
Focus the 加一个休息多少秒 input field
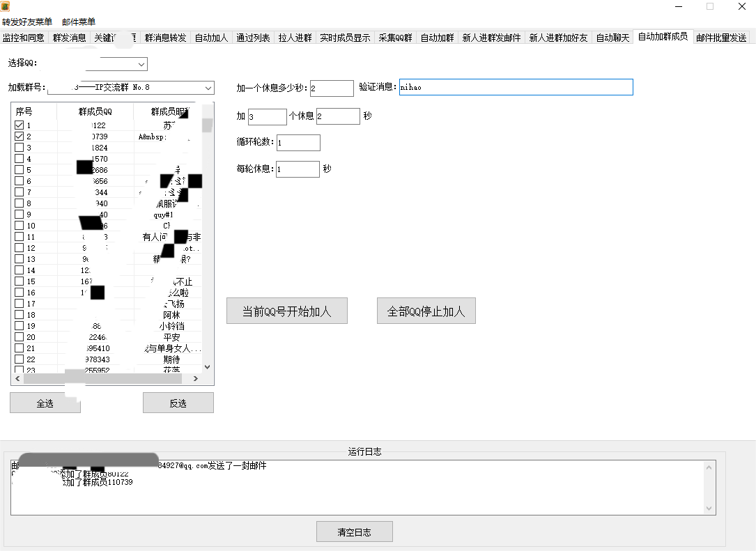(x=332, y=88)
